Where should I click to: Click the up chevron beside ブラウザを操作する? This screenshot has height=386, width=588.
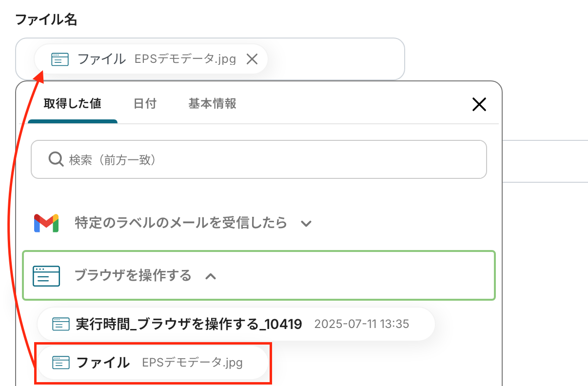(x=211, y=276)
